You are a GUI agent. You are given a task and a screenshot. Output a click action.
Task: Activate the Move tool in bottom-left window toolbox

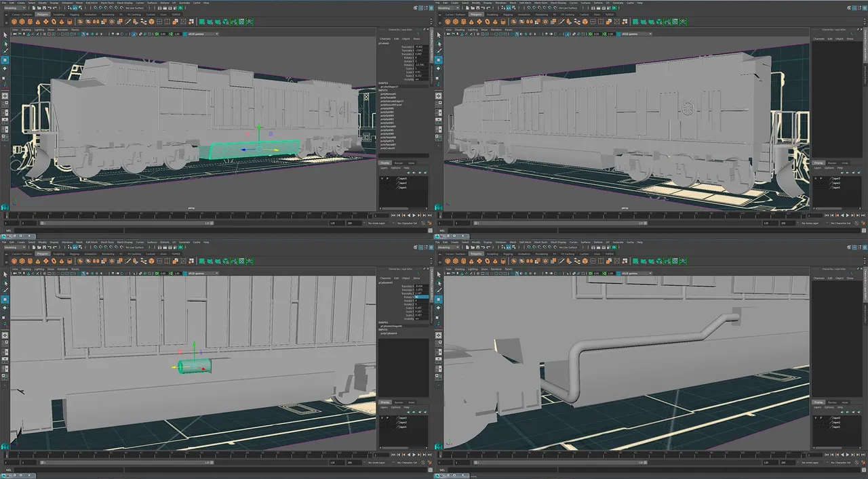click(5, 299)
